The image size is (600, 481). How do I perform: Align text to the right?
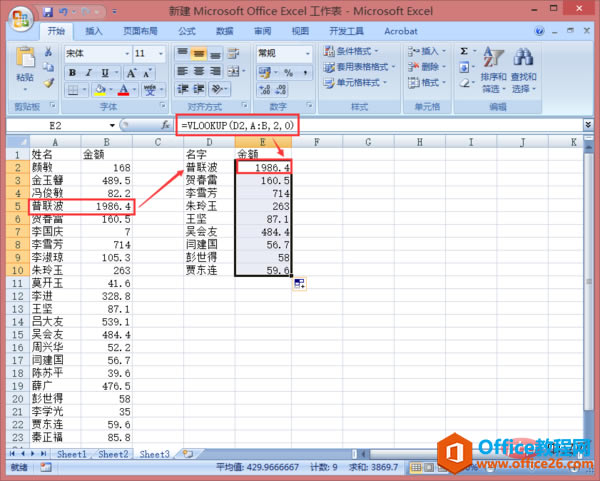click(x=215, y=71)
